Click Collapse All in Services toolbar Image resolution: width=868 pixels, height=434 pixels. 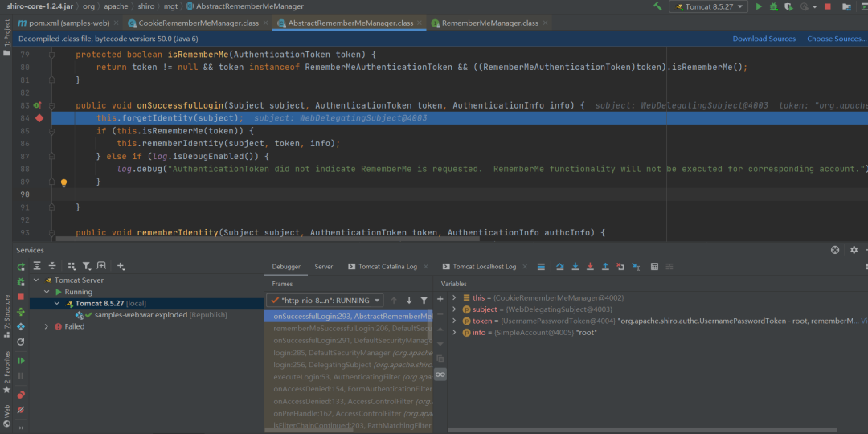pos(52,266)
